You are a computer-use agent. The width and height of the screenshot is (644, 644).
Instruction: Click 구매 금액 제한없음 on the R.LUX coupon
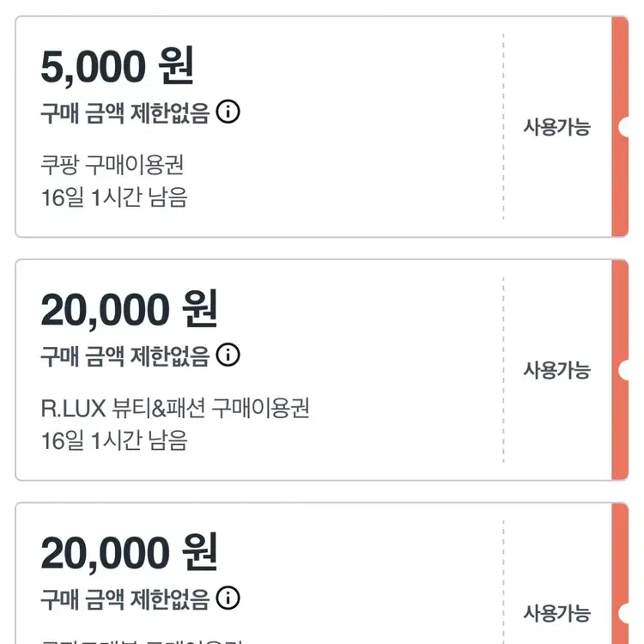coord(125,355)
